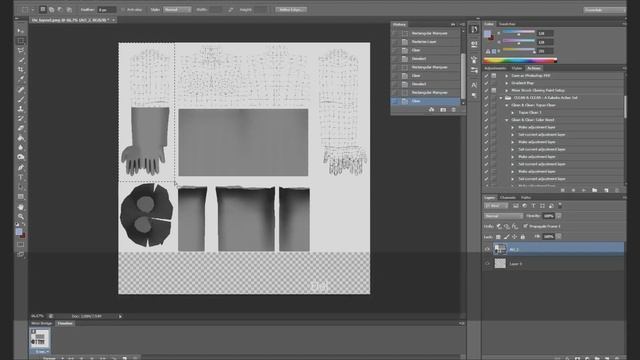Select the Rectangular Marquee tool in toolbox
640x360 pixels.
(x=20, y=41)
